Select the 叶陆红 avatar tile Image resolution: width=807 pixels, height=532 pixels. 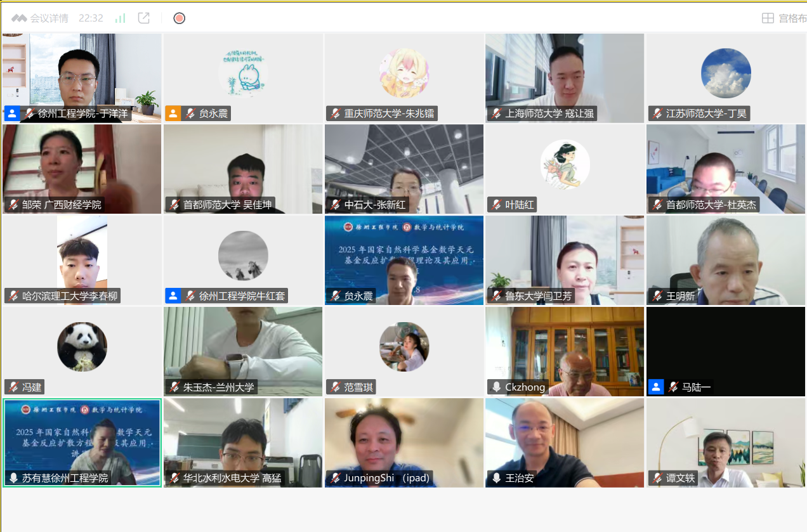(x=565, y=164)
